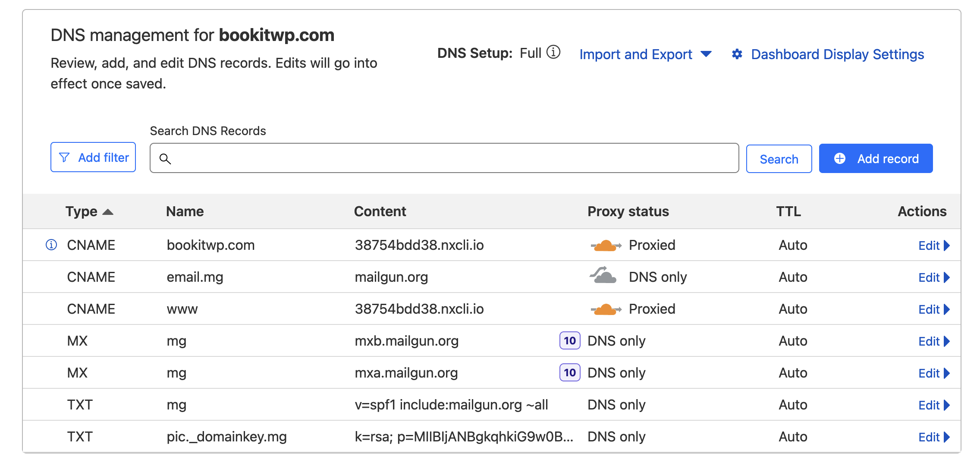Screen dimensions: 980x466
Task: Click the filter funnel icon on Add filter
Action: [64, 157]
